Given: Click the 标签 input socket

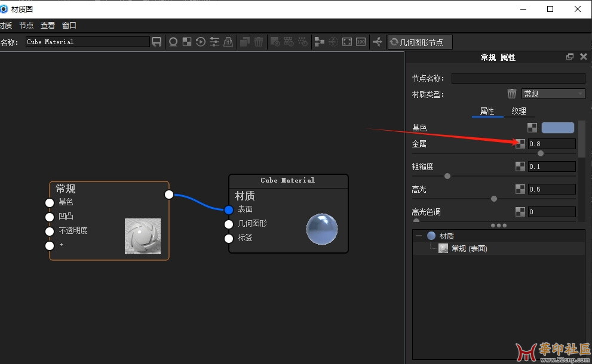Looking at the screenshot, I should [x=228, y=239].
